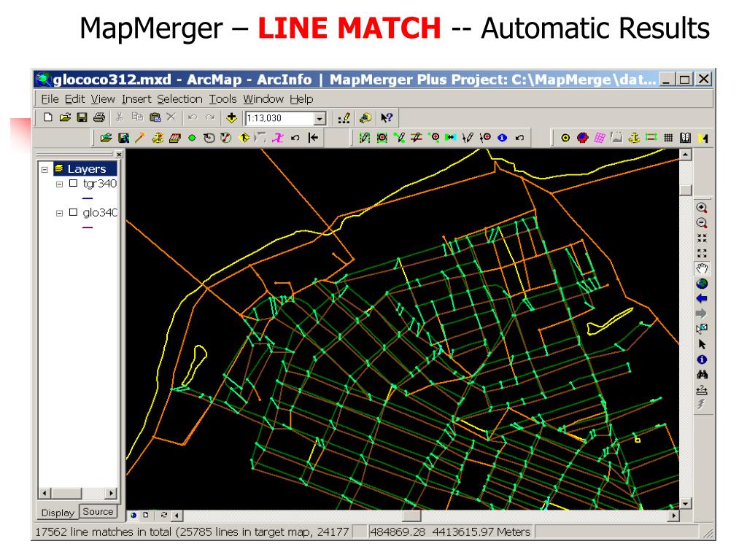Open a map document with the folder icon
Viewport: 747px width, 560px height.
click(65, 117)
